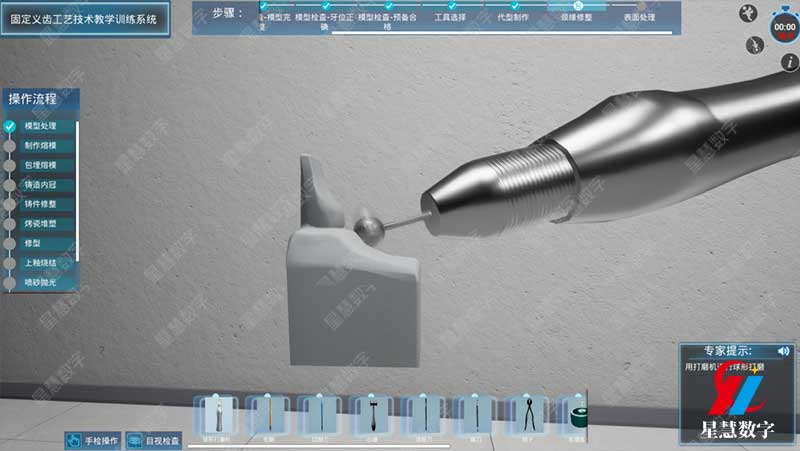Click the running figure icon at top right

click(x=748, y=12)
